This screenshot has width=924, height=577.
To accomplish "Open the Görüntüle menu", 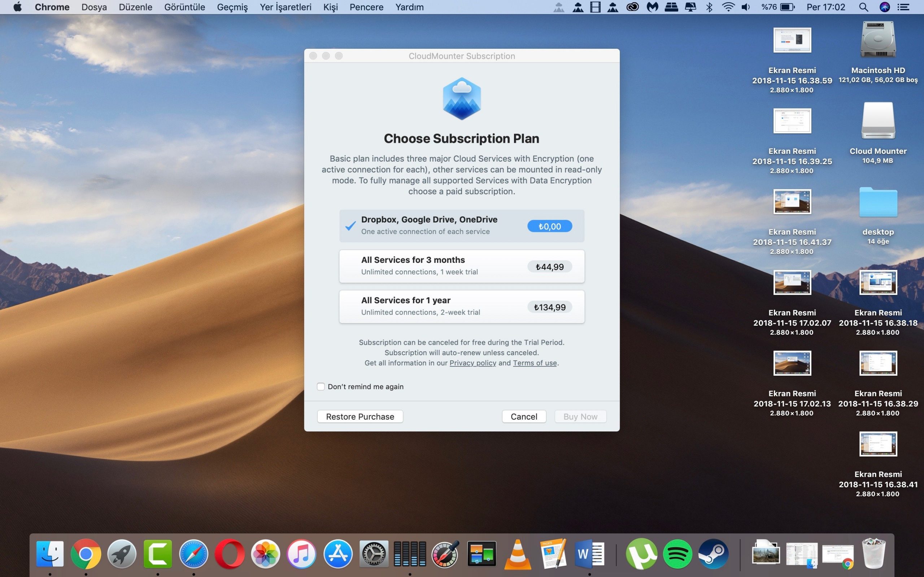I will click(184, 7).
